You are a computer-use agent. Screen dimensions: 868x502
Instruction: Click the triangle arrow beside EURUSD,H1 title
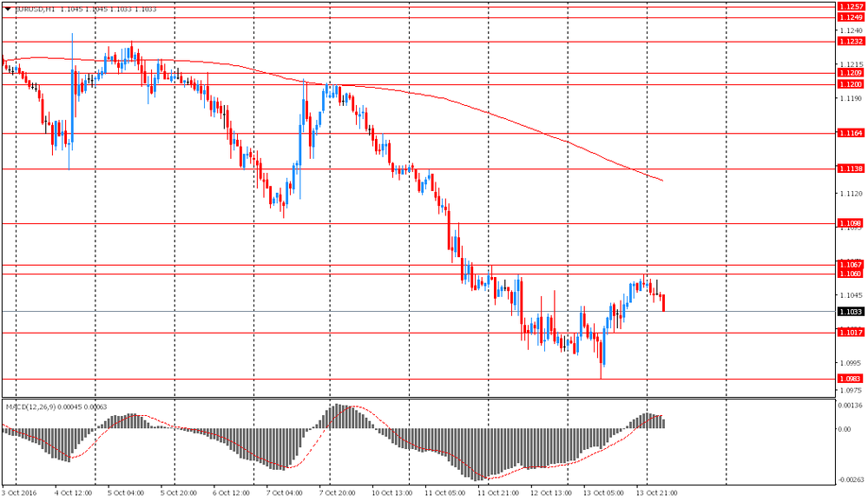[7, 10]
